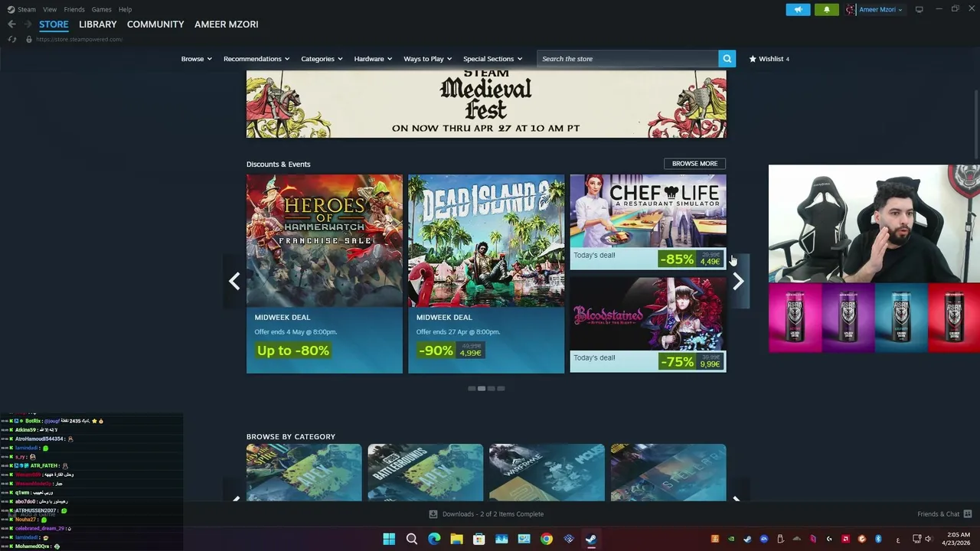Click the forward navigation arrow
Screen dimensions: 980x551
[28, 24]
